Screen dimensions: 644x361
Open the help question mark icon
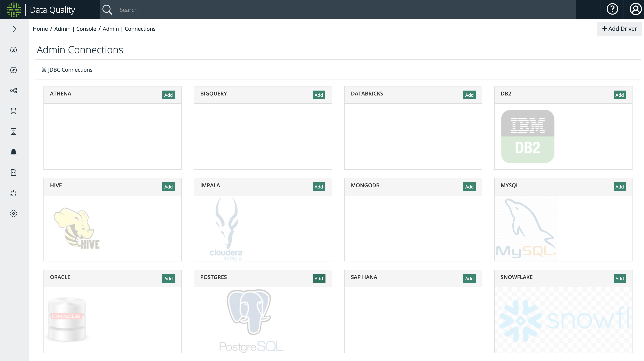(612, 9)
